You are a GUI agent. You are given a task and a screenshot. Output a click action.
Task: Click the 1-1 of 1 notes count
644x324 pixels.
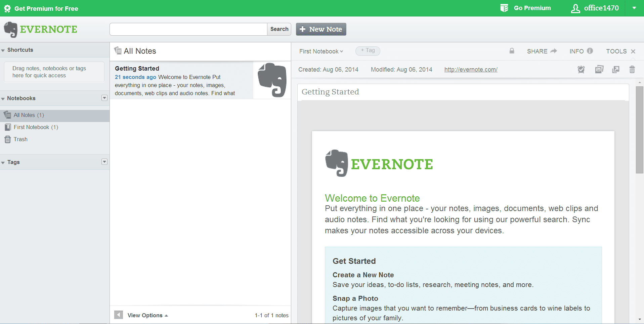[271, 315]
